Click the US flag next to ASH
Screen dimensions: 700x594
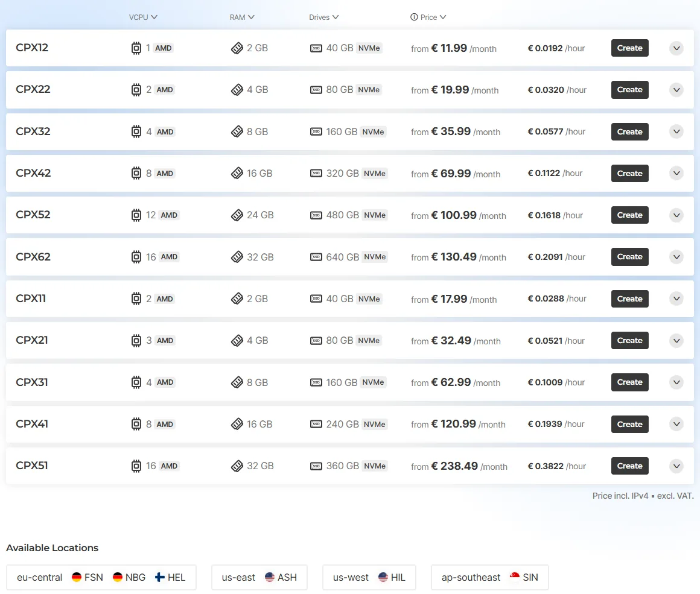click(270, 577)
